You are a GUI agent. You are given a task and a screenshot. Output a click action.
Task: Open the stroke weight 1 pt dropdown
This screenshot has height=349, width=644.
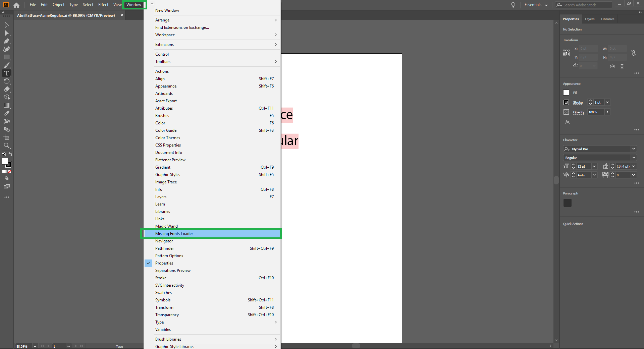click(x=607, y=102)
